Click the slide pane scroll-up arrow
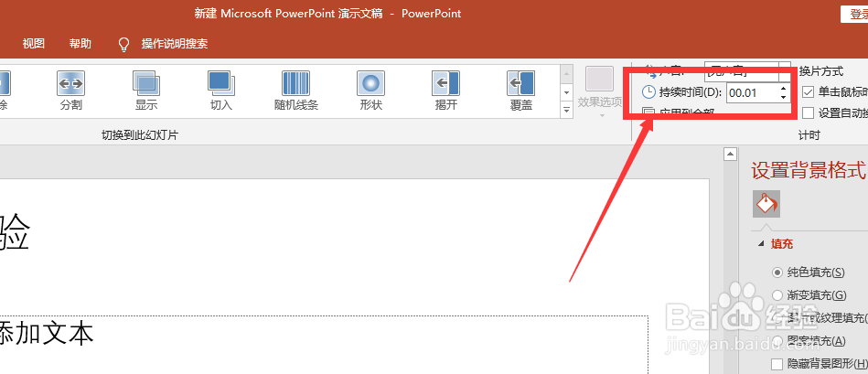 (731, 155)
